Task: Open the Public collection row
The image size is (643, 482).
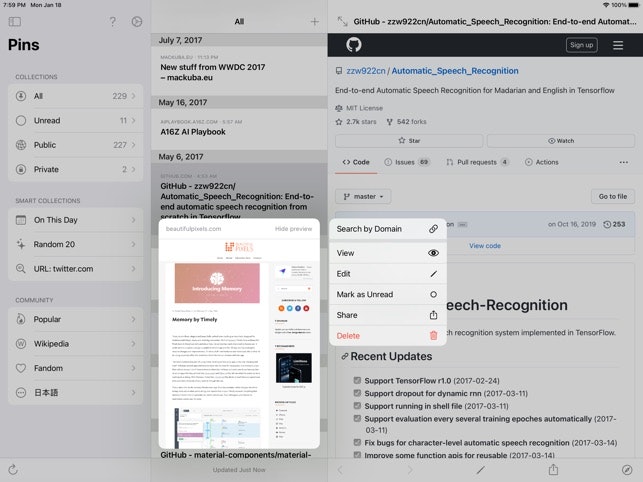Action: pyautogui.click(x=75, y=145)
